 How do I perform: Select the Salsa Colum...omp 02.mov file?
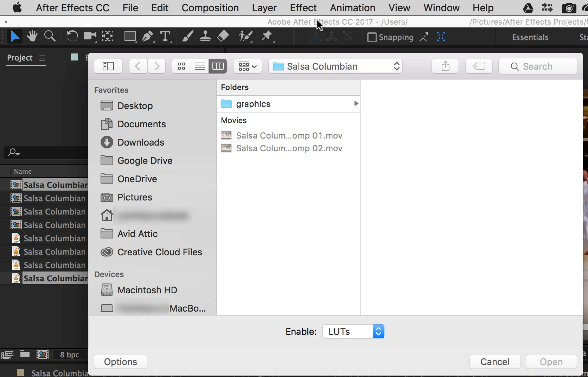288,148
